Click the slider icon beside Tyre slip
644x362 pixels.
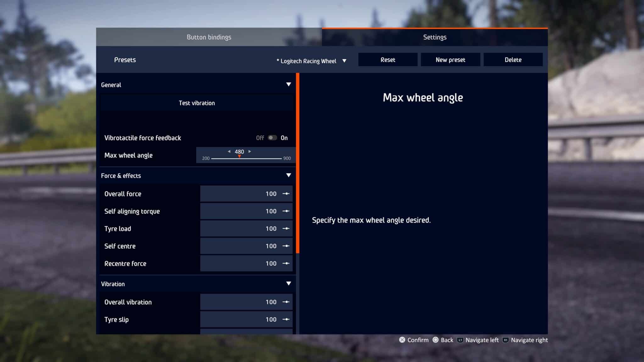click(x=286, y=320)
